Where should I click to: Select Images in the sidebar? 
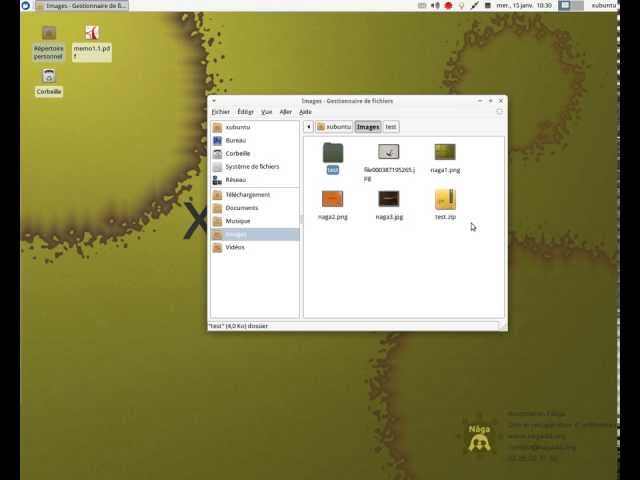tap(255, 234)
